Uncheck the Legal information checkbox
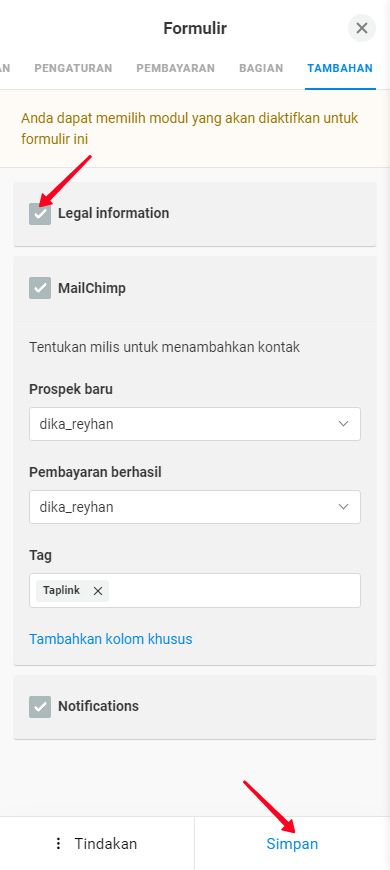Viewport: 390px width, 870px height. 40,214
